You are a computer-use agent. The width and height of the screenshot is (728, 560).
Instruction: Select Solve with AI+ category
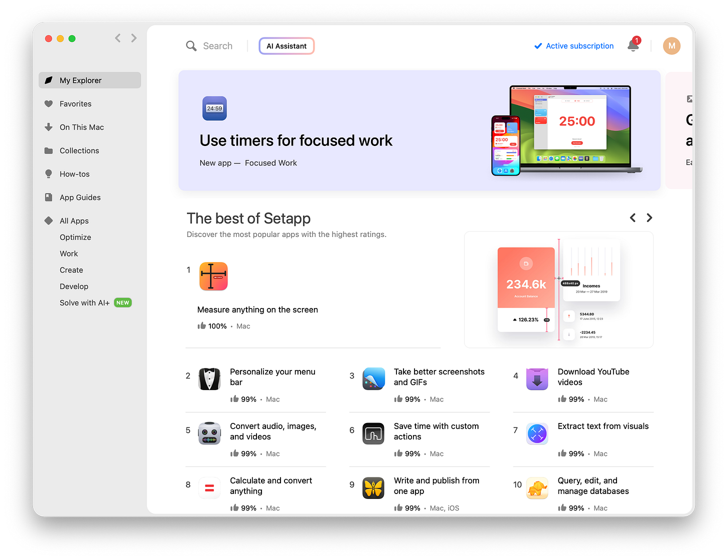click(84, 303)
